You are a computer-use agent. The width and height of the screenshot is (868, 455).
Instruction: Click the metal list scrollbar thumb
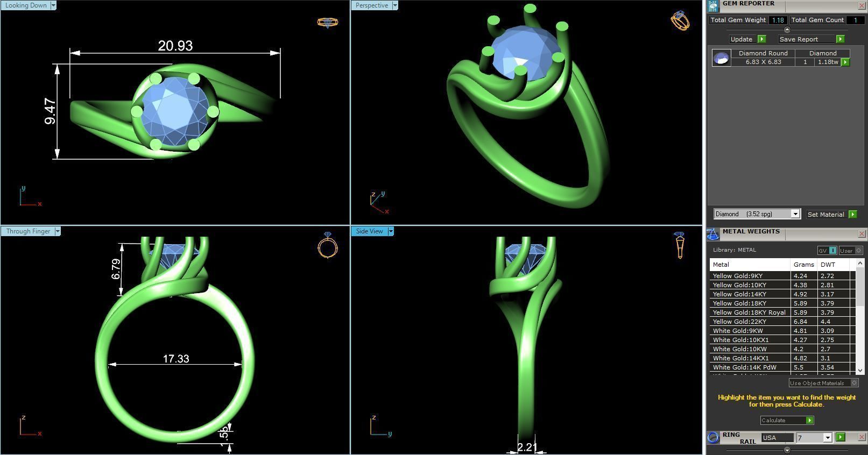pyautogui.click(x=859, y=287)
